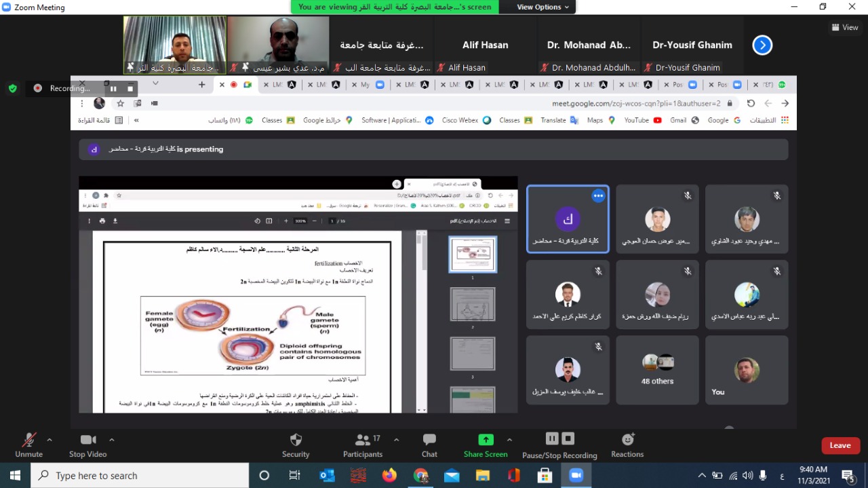The image size is (868, 488).
Task: Click the blue next-participants arrow
Action: (x=762, y=45)
